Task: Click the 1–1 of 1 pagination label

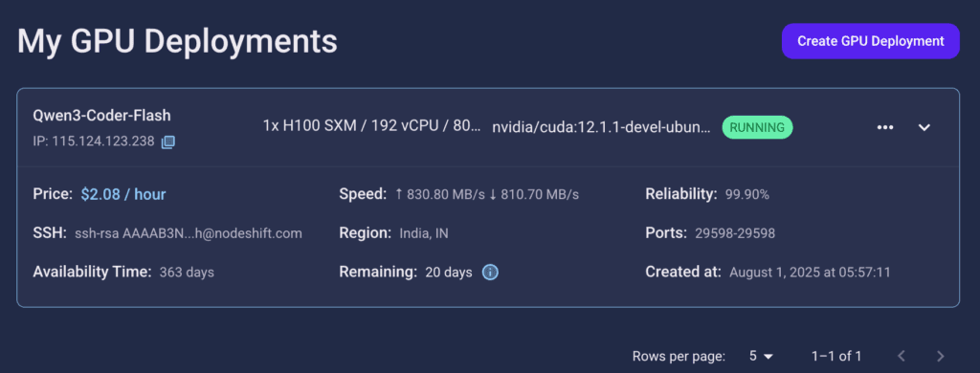Action: pos(836,356)
